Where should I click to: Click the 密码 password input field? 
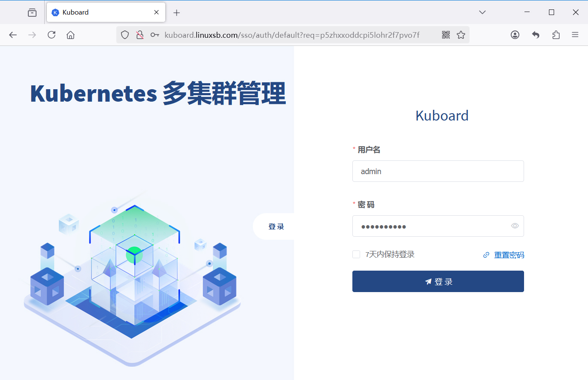(x=429, y=226)
